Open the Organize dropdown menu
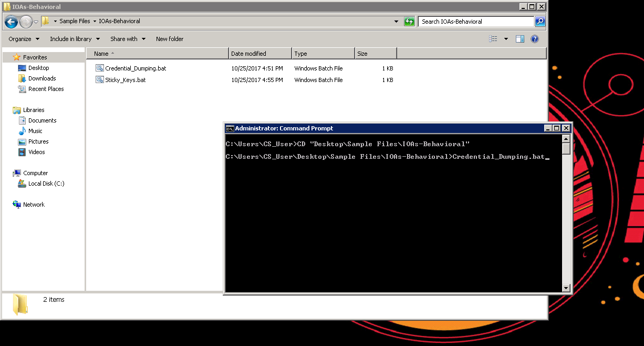 [24, 39]
